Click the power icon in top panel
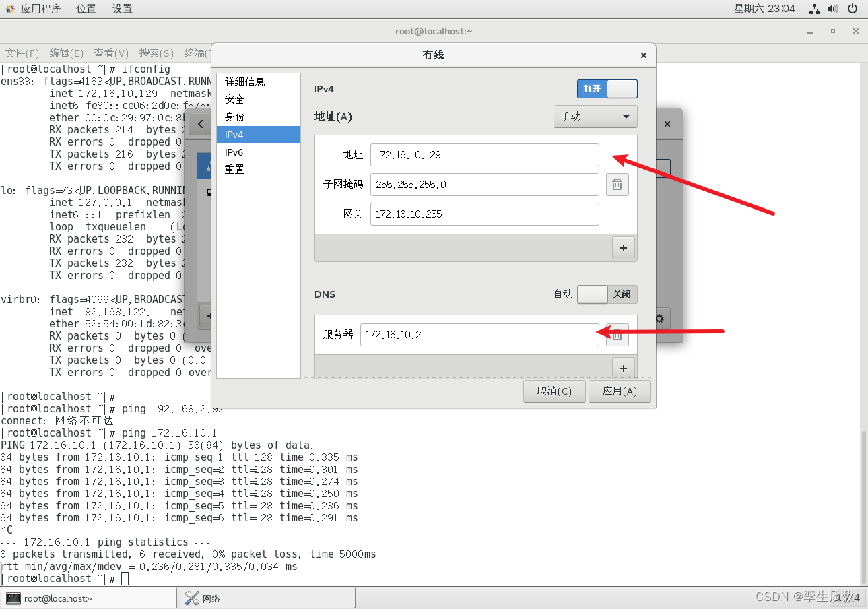 (852, 9)
